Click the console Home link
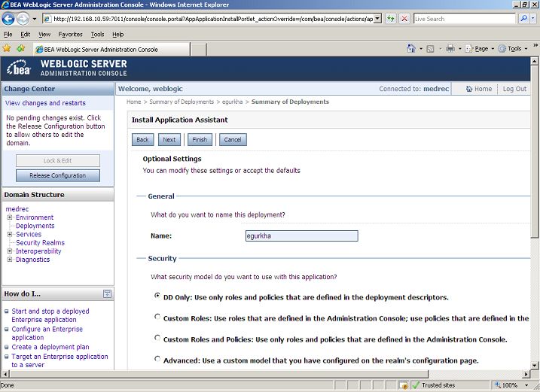This screenshot has height=392, width=540. pos(479,89)
